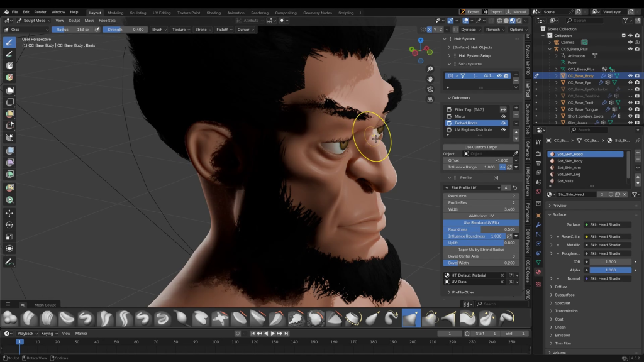This screenshot has width=644, height=362.
Task: Click the zoom magnifier icon in viewport
Action: tap(430, 69)
